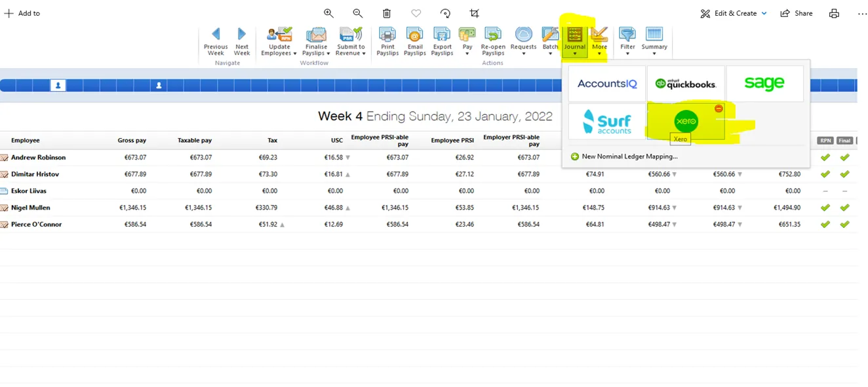
Task: Click Print Payslips icon
Action: tap(387, 41)
